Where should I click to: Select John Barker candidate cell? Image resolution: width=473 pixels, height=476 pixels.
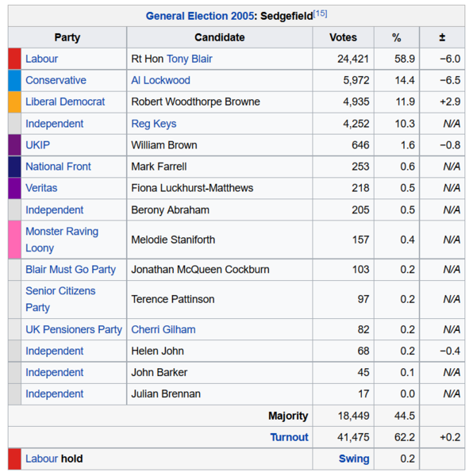[x=220, y=373]
